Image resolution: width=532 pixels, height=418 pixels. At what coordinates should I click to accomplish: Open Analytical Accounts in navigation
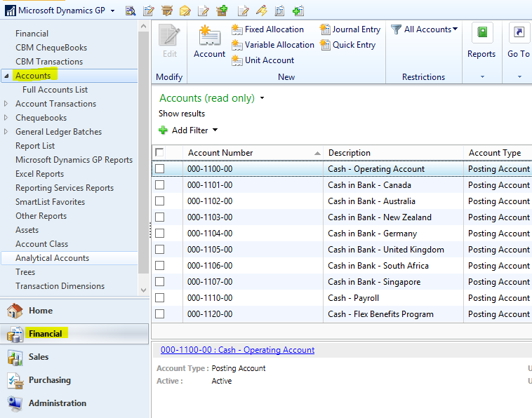(x=52, y=258)
